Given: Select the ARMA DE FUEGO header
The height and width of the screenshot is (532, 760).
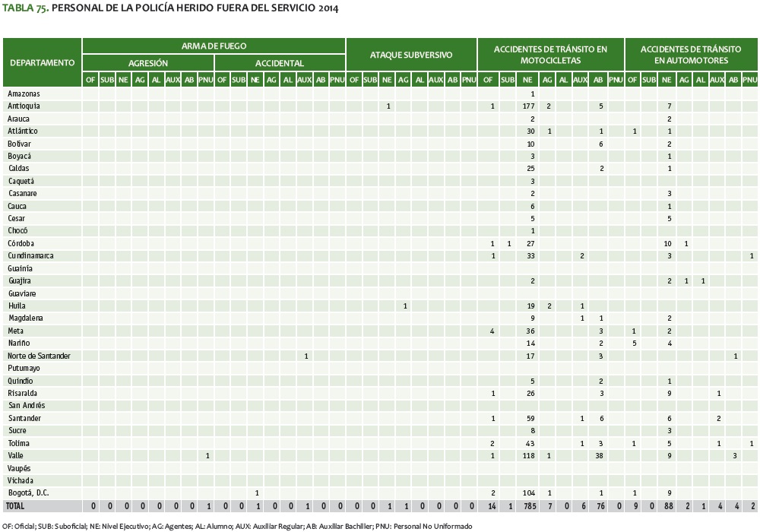Looking at the screenshot, I should 214,46.
